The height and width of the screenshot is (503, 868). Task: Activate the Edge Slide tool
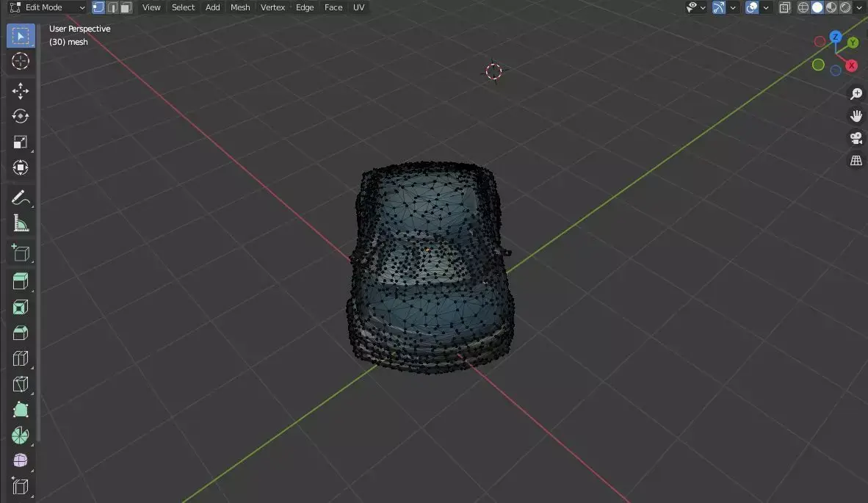point(21,487)
